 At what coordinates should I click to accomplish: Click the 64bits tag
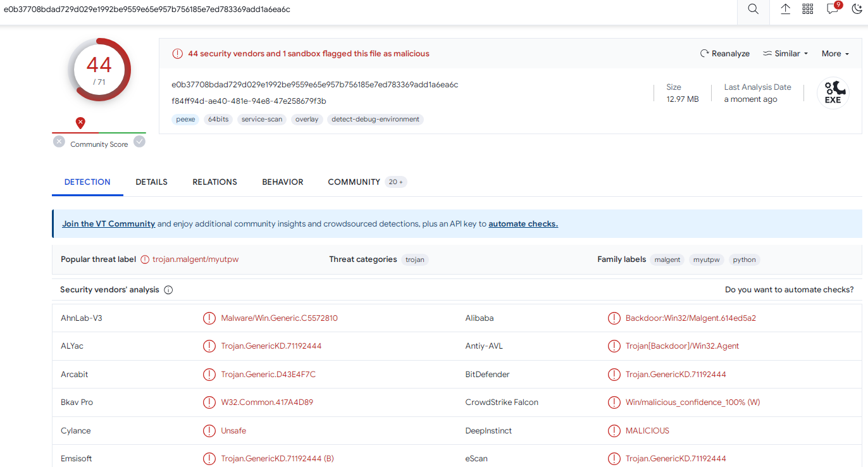click(218, 120)
